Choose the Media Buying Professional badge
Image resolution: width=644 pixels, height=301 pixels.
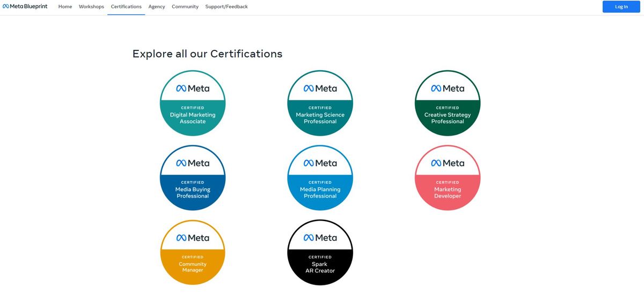[193, 178]
